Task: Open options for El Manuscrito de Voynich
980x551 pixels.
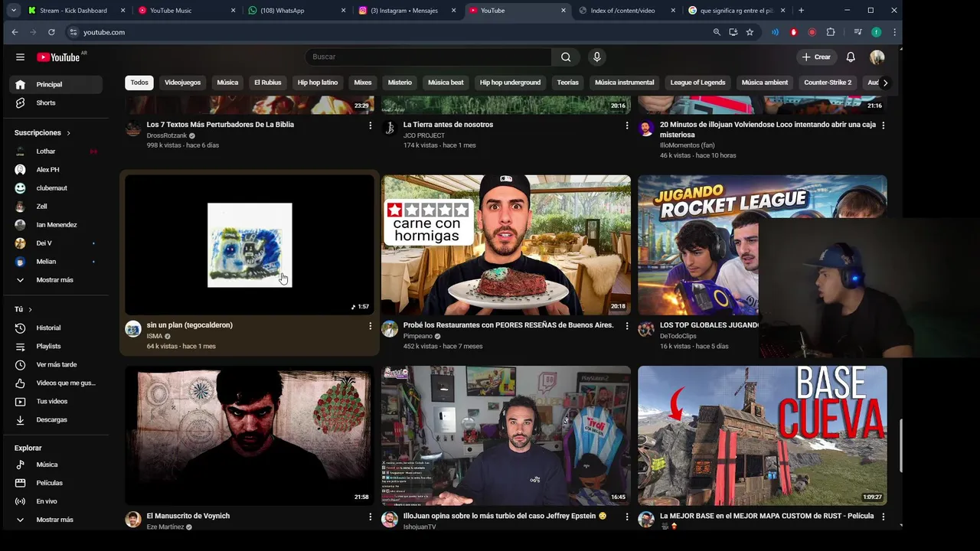Action: [370, 517]
